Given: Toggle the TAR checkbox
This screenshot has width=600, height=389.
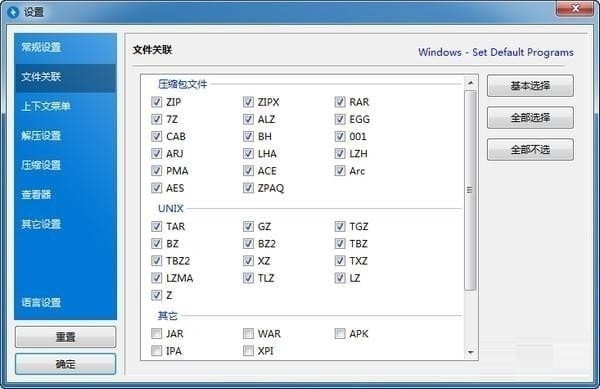Looking at the screenshot, I should (x=157, y=226).
